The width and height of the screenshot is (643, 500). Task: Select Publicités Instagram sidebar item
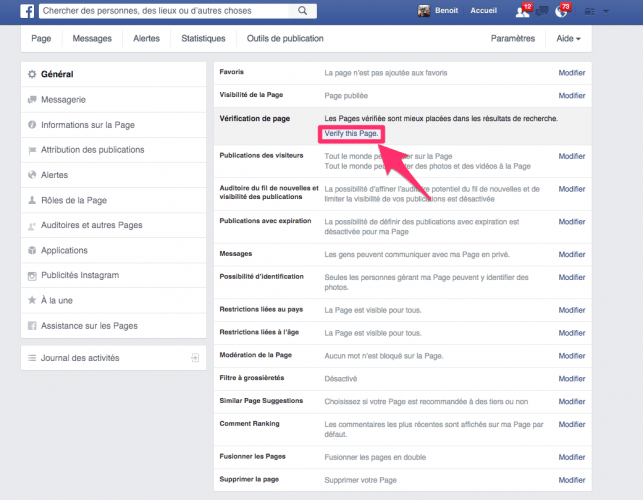(113, 275)
